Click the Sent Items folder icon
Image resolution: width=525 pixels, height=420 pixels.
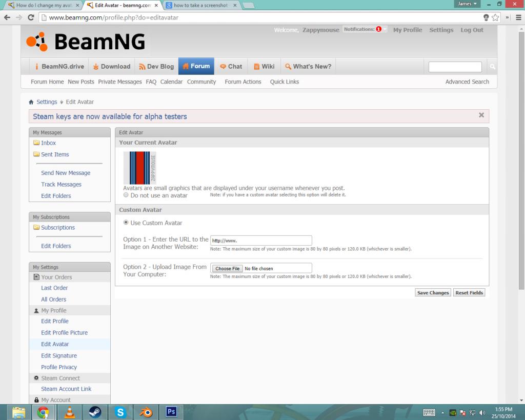[x=36, y=154]
